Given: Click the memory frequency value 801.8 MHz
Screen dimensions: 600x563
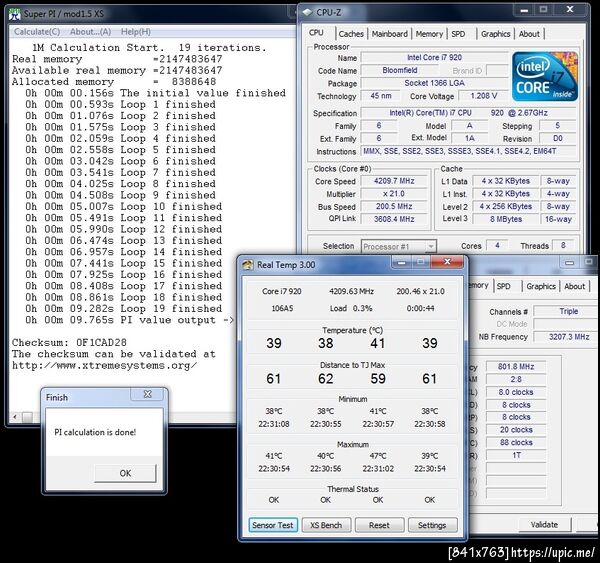Looking at the screenshot, I should pyautogui.click(x=516, y=367).
